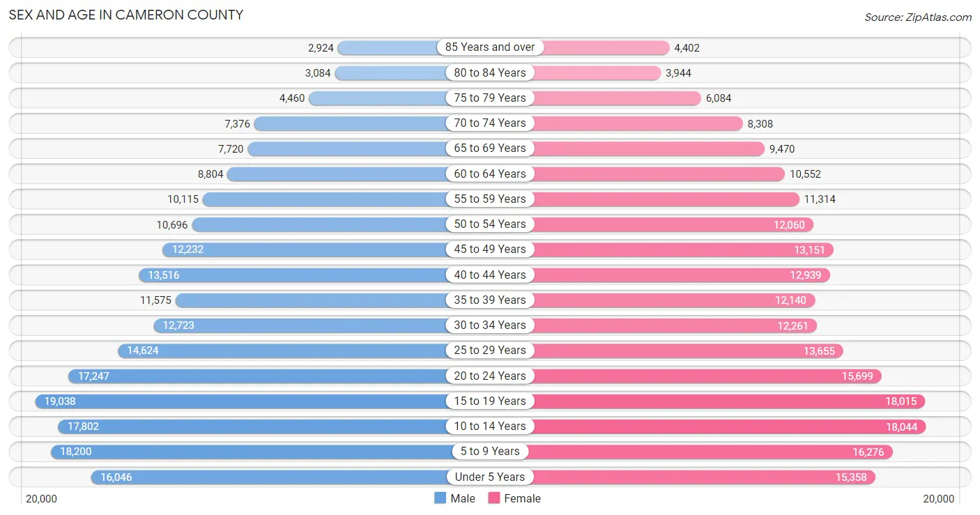The height and width of the screenshot is (515, 980).
Task: Select the 50 to 54 Years label
Action: 490,224
